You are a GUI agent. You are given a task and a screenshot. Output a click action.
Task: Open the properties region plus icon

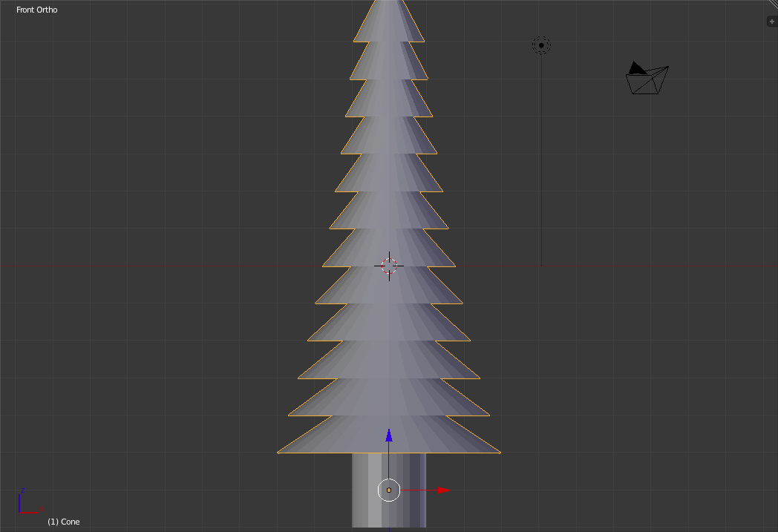click(x=771, y=22)
